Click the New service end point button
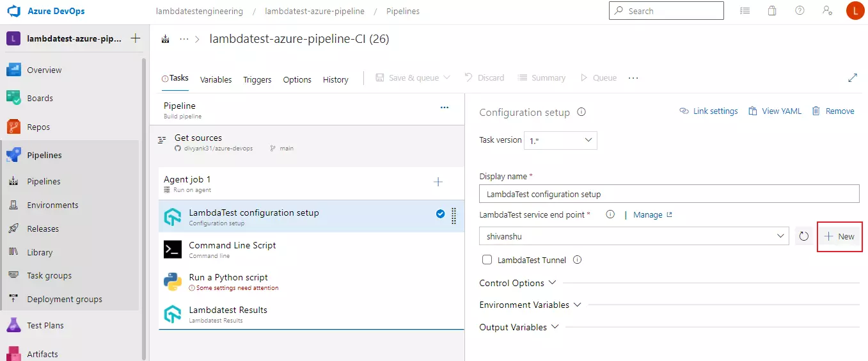 click(x=839, y=236)
